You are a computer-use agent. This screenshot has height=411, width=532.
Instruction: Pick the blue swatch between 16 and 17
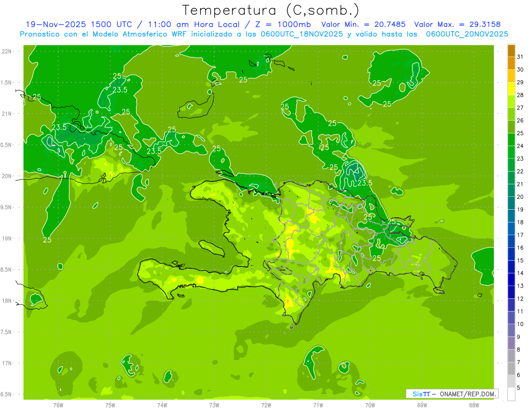pos(511,241)
